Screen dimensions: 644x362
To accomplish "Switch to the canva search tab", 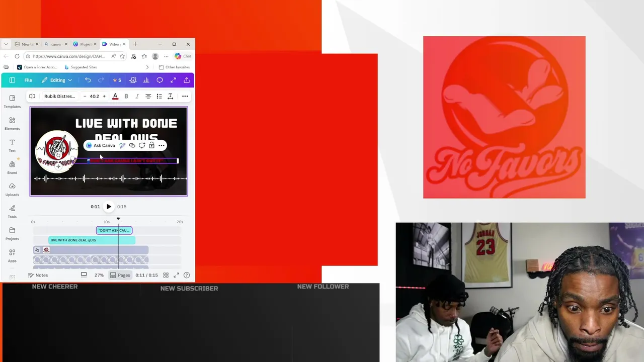I will (55, 44).
